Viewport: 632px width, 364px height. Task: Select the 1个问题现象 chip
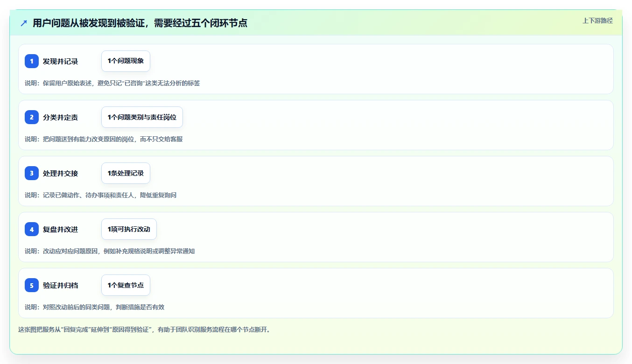(126, 61)
